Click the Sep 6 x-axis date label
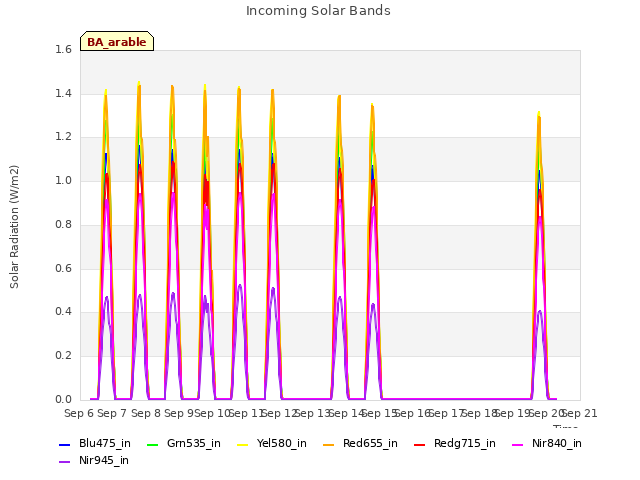Viewport: 640px width, 480px height. tap(79, 414)
